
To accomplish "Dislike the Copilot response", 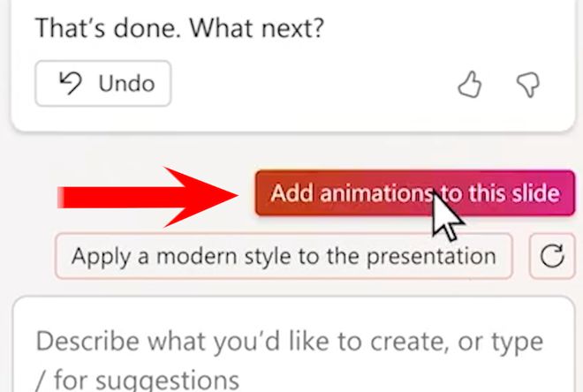I will click(x=527, y=85).
